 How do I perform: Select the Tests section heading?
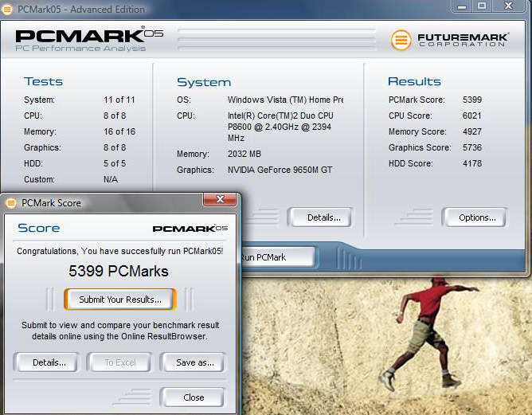coord(43,81)
